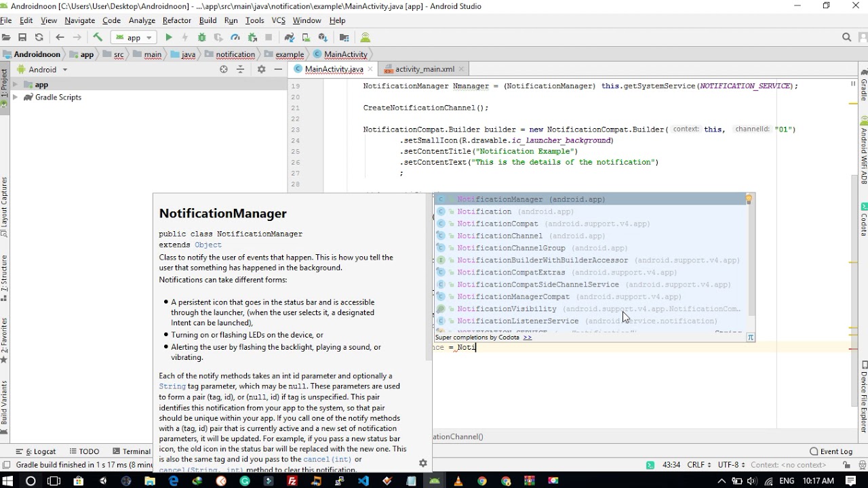Click the documentation popup gear icon
Screen dimensions: 868x488
click(423, 463)
